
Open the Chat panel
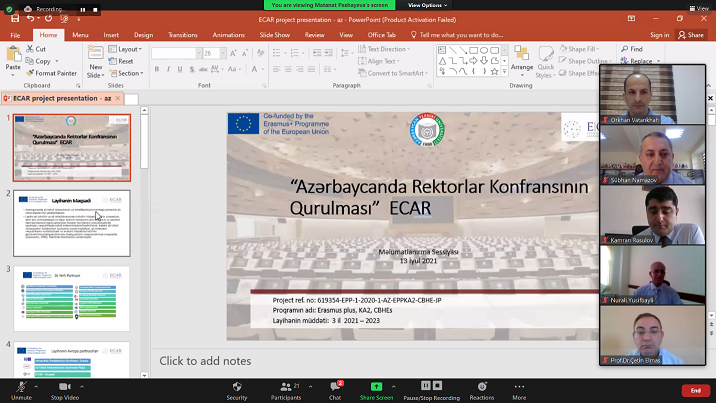coord(335,386)
